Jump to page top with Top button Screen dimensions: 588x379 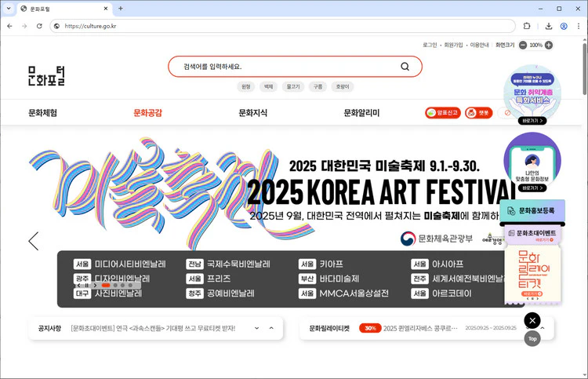(x=532, y=338)
